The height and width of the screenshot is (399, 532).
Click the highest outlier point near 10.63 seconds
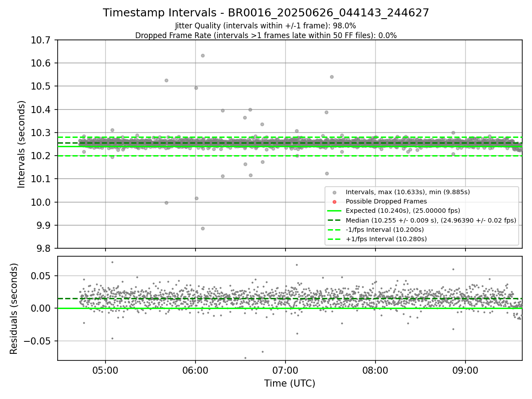[x=203, y=55]
